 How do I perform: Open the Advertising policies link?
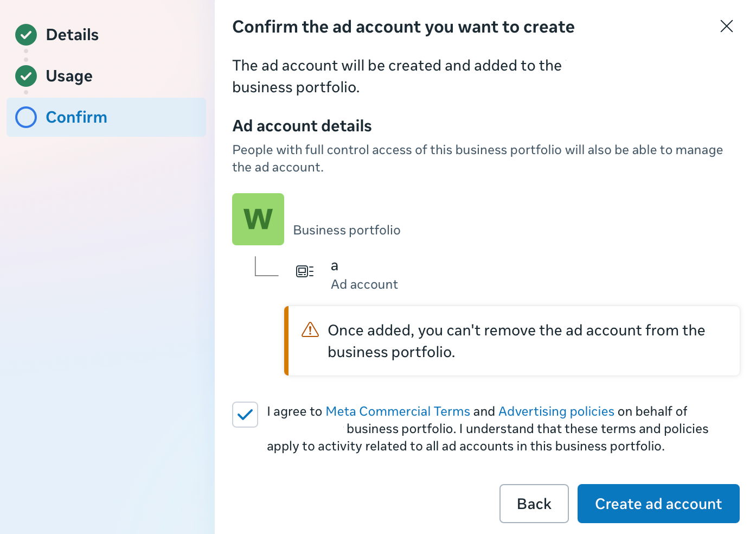point(556,411)
